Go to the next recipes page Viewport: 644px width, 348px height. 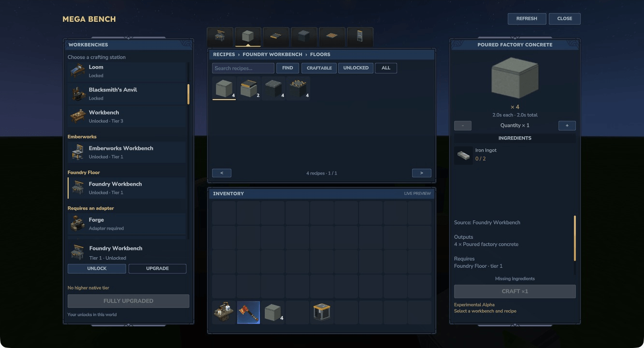[x=422, y=173]
